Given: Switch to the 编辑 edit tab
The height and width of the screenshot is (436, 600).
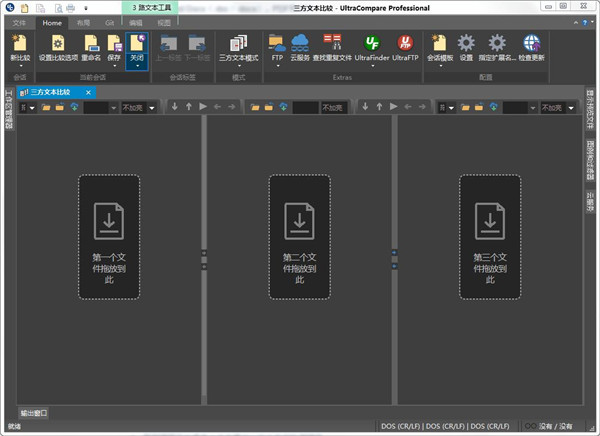Looking at the screenshot, I should coord(136,23).
